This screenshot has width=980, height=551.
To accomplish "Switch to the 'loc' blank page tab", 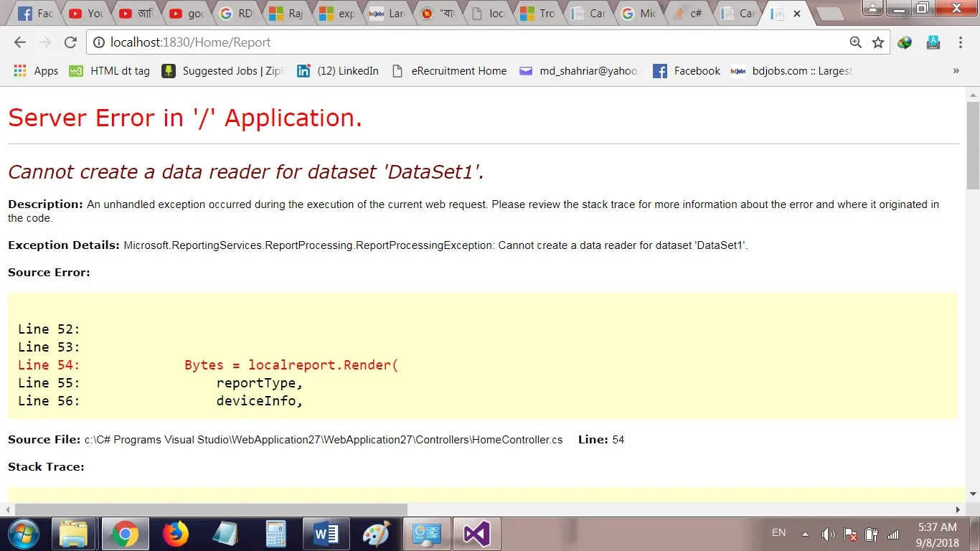I will pyautogui.click(x=486, y=14).
